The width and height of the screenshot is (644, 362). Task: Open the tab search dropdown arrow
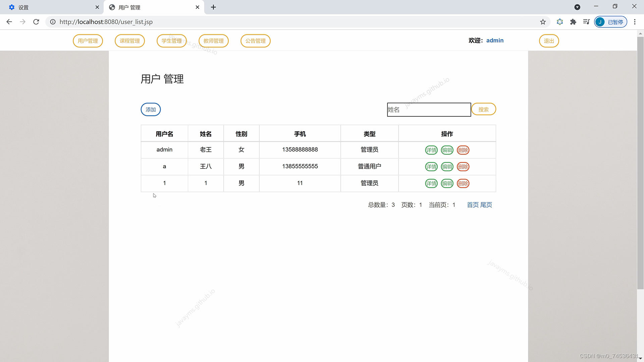point(577,7)
